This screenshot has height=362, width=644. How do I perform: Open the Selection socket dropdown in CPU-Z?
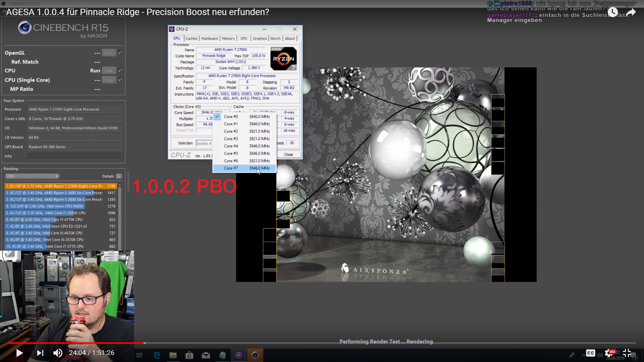pyautogui.click(x=204, y=143)
